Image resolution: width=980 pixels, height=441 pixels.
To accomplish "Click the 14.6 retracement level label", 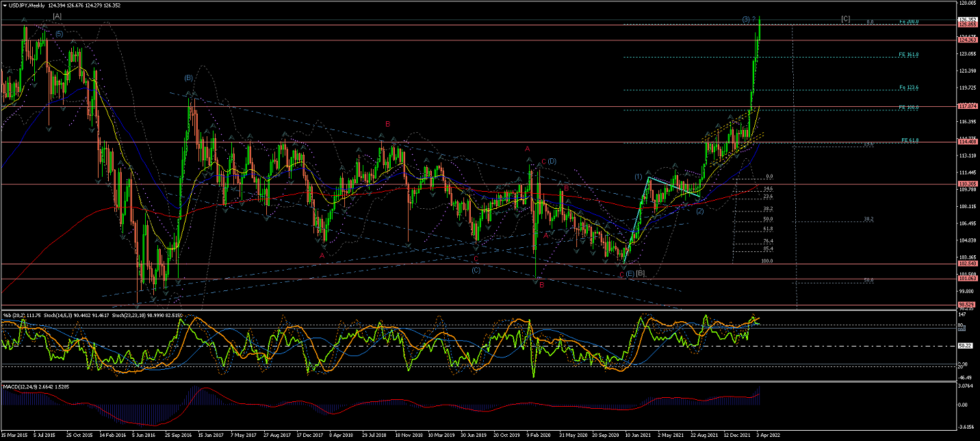I will click(769, 188).
